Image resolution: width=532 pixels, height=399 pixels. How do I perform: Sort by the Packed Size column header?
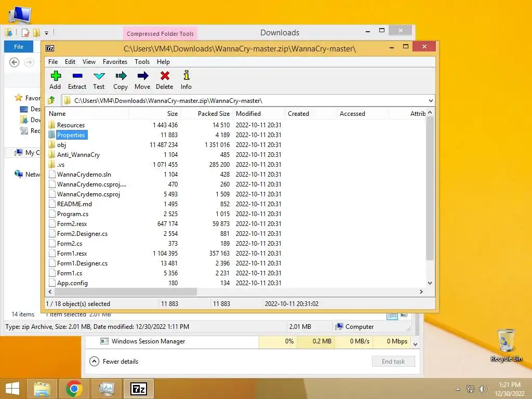207,114
